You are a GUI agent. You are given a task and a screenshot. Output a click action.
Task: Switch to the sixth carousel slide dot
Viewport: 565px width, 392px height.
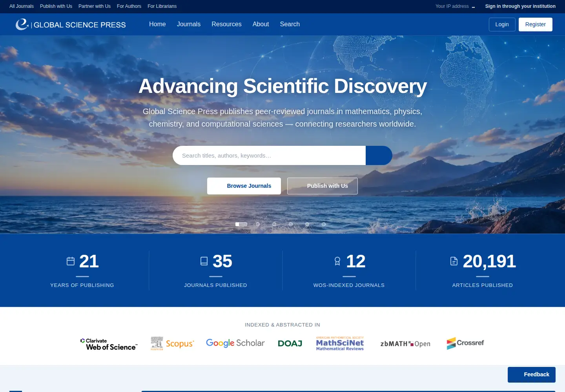tap(324, 224)
